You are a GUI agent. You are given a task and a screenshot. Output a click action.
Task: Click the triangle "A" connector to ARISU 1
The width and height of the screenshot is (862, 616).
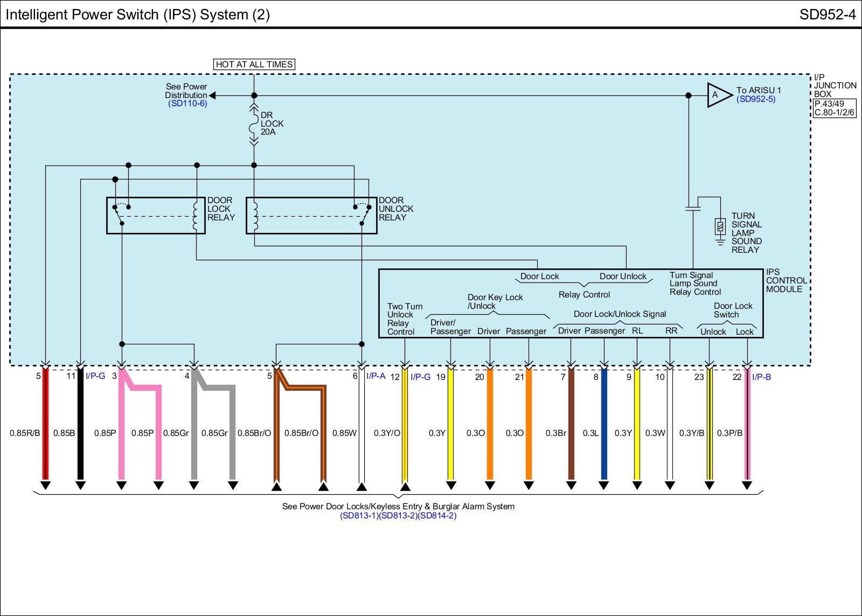coord(718,95)
